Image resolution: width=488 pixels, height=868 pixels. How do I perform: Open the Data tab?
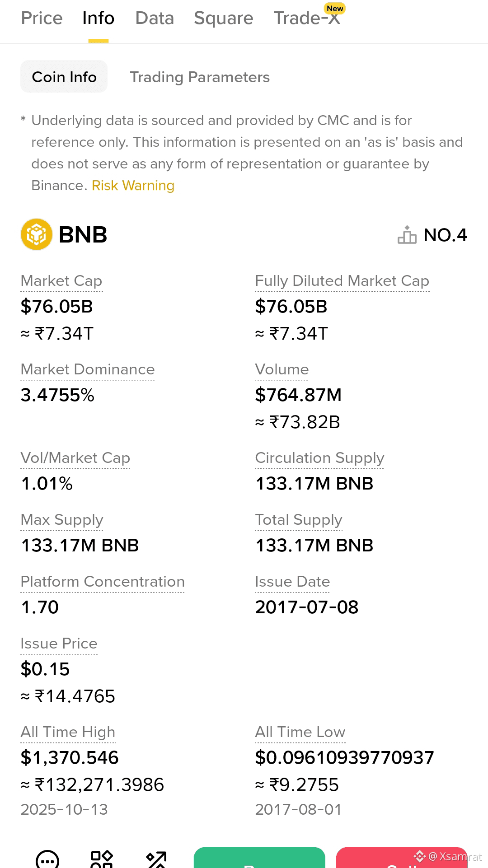click(155, 19)
